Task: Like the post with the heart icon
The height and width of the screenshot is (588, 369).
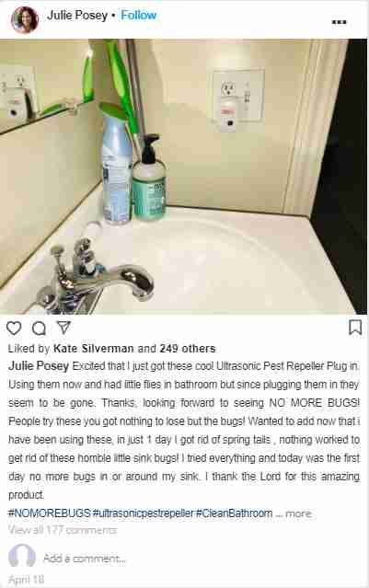Action: [14, 329]
